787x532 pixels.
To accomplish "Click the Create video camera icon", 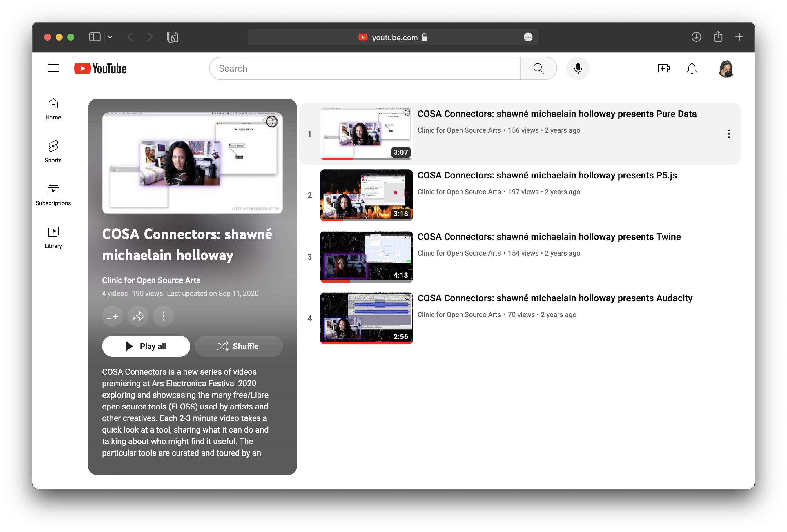I will [x=664, y=68].
